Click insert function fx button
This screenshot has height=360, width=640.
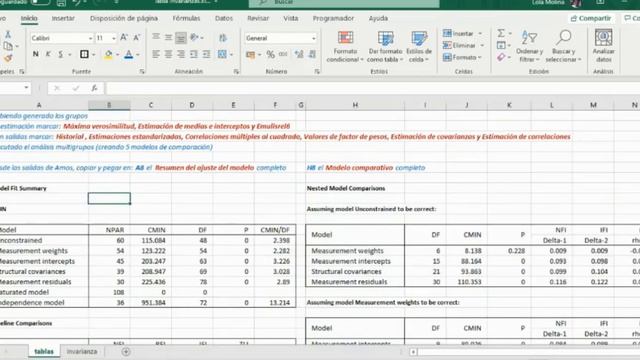click(x=94, y=88)
